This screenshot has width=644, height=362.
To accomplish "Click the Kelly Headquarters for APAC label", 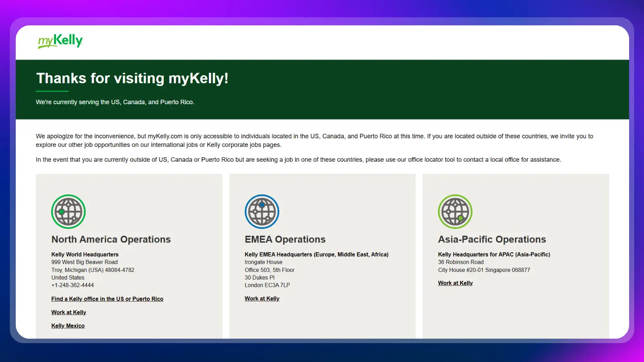I will pyautogui.click(x=494, y=255).
